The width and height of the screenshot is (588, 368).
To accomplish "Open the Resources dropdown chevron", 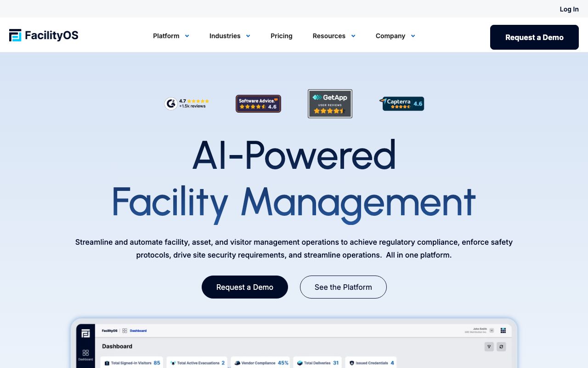I will click(x=353, y=36).
